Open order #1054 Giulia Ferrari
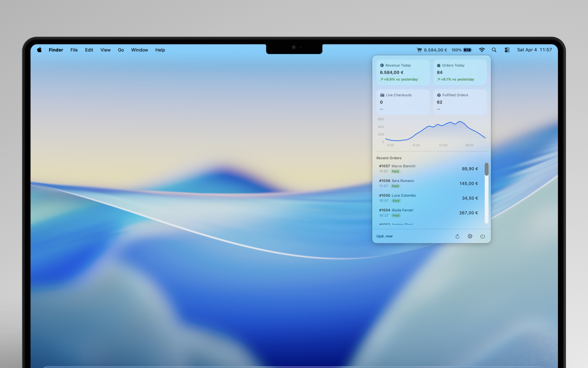This screenshot has height=368, width=588. (x=428, y=213)
